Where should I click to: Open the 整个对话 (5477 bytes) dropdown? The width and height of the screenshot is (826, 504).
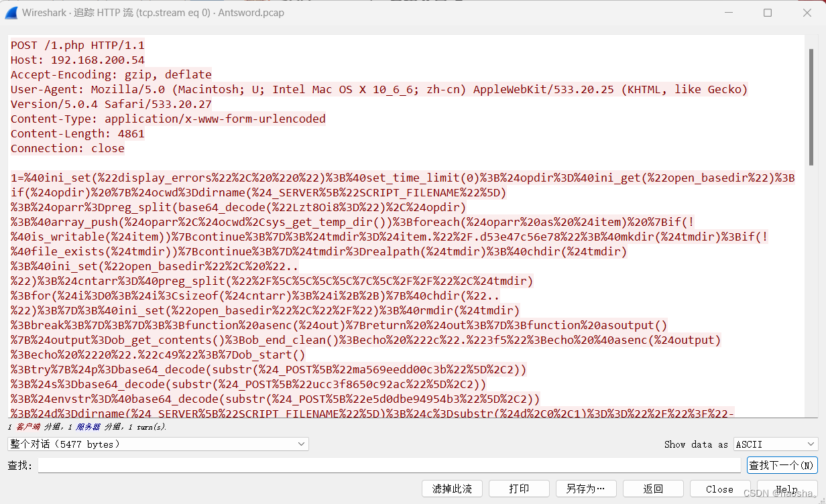point(158,444)
